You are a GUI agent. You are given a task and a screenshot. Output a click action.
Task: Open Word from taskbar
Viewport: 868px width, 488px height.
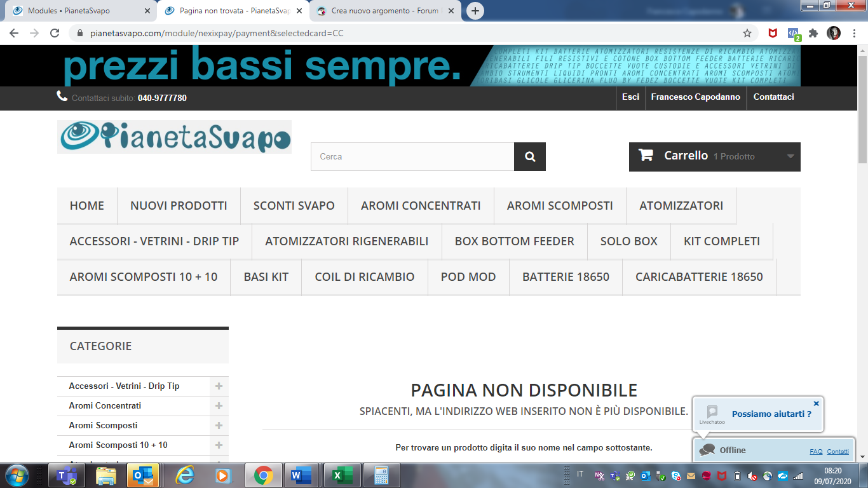click(x=302, y=475)
